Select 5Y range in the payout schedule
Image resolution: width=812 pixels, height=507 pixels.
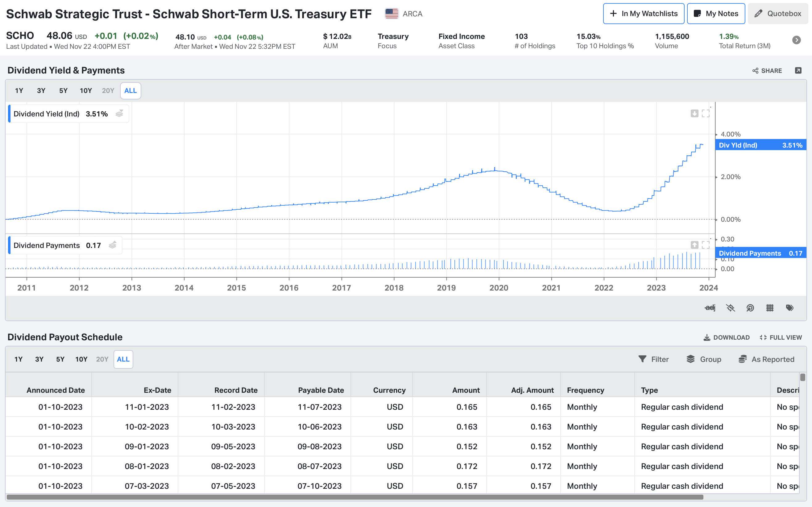(60, 359)
